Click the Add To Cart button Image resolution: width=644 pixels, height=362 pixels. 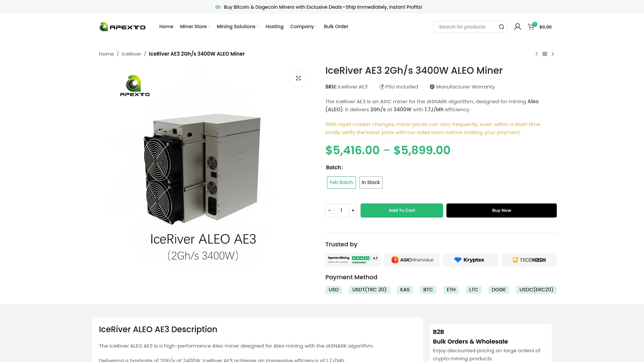(x=401, y=210)
